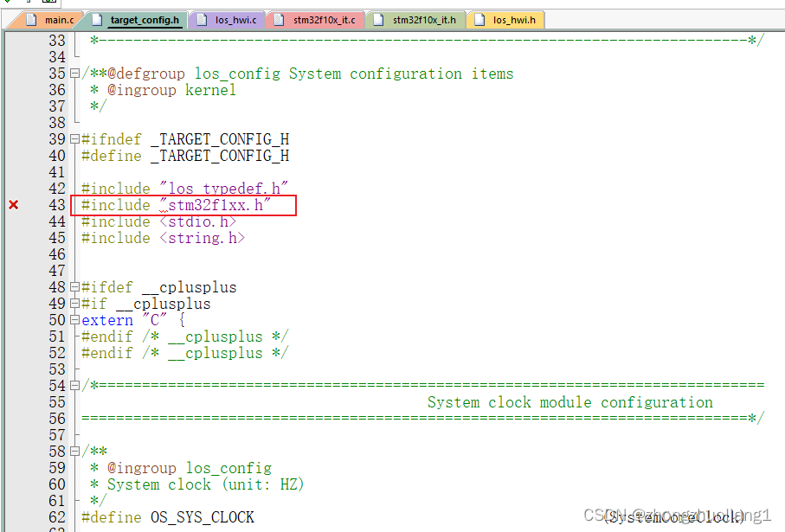Screen dimensions: 785x532
Task: Collapse the defgroup comment block at line 35
Action: click(x=73, y=74)
